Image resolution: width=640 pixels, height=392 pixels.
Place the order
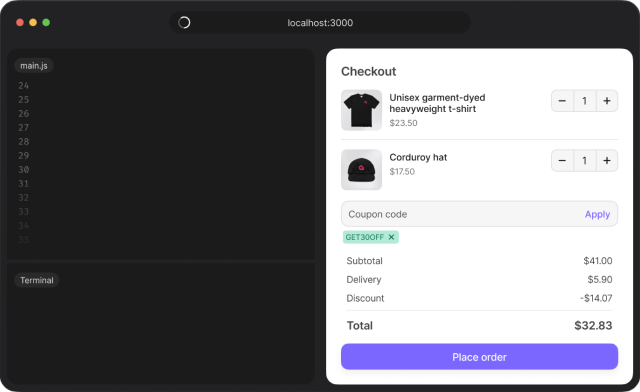(x=479, y=357)
